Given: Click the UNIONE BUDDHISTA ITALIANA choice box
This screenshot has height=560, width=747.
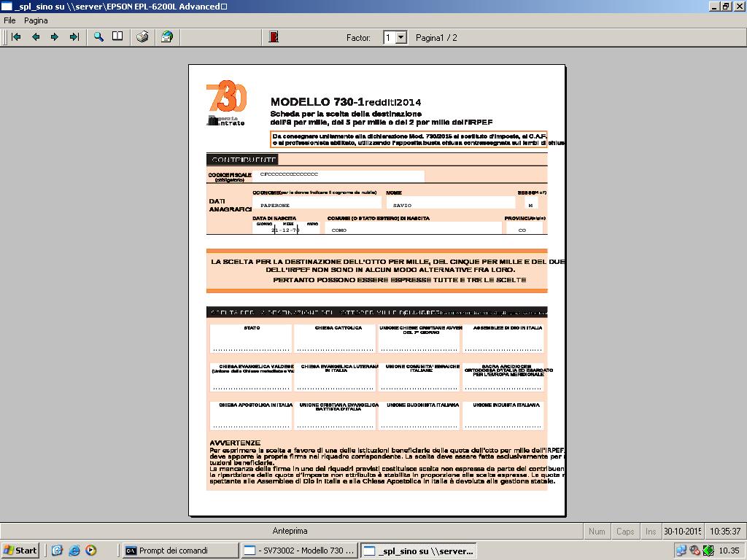Looking at the screenshot, I should tap(419, 416).
